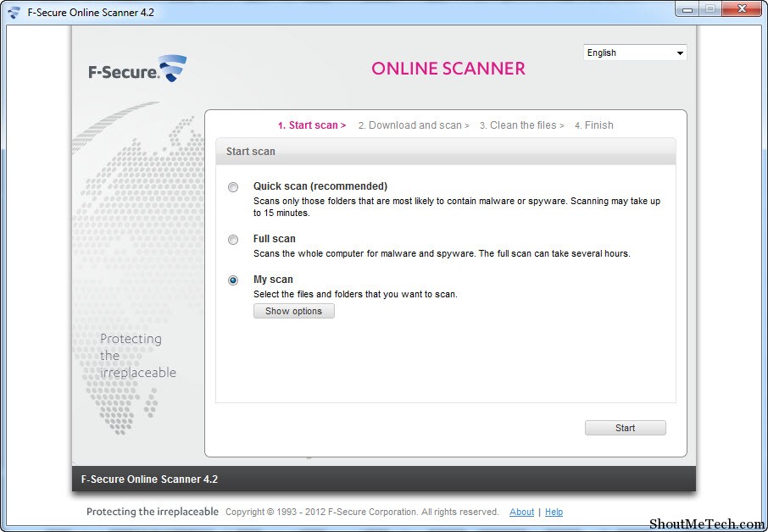Viewport: 768px width, 532px height.
Task: Click the Download and scan step
Action: 414,125
